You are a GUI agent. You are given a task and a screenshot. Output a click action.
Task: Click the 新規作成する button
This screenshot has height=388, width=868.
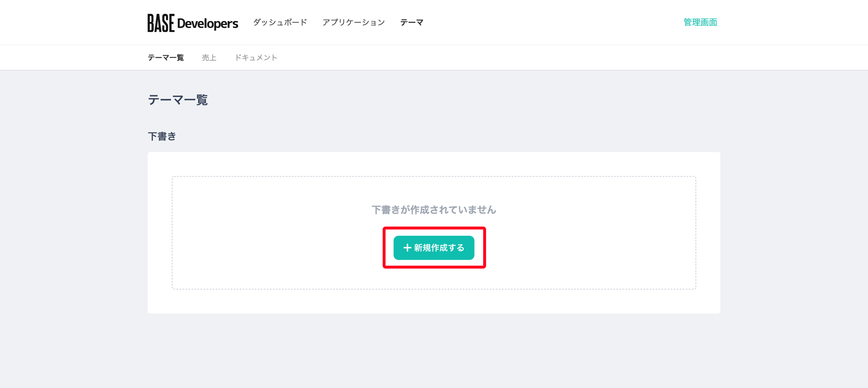click(x=434, y=248)
